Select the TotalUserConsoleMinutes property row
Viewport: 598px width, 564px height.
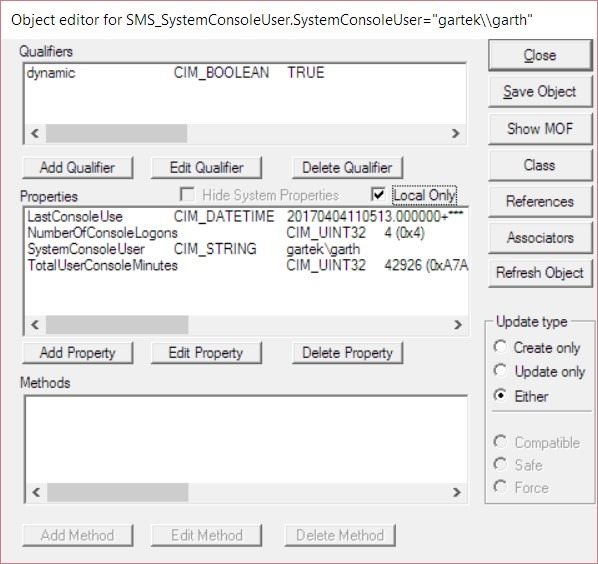[246, 265]
